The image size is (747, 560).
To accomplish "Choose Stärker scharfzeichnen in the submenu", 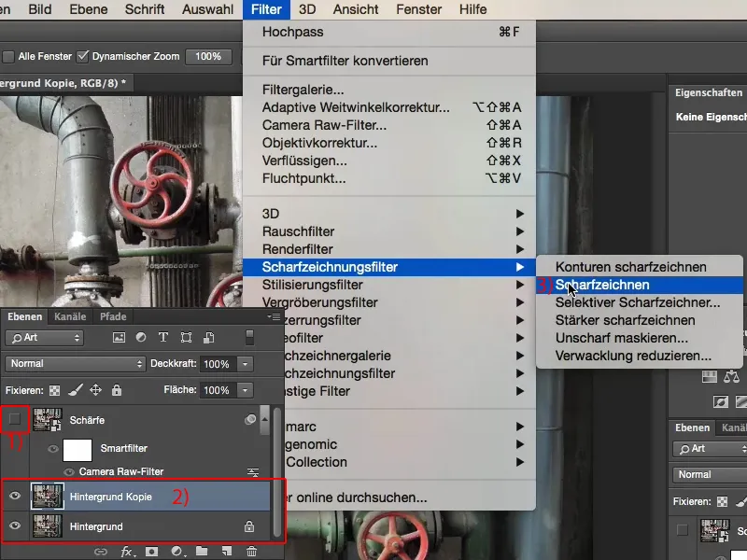I will pos(640,320).
